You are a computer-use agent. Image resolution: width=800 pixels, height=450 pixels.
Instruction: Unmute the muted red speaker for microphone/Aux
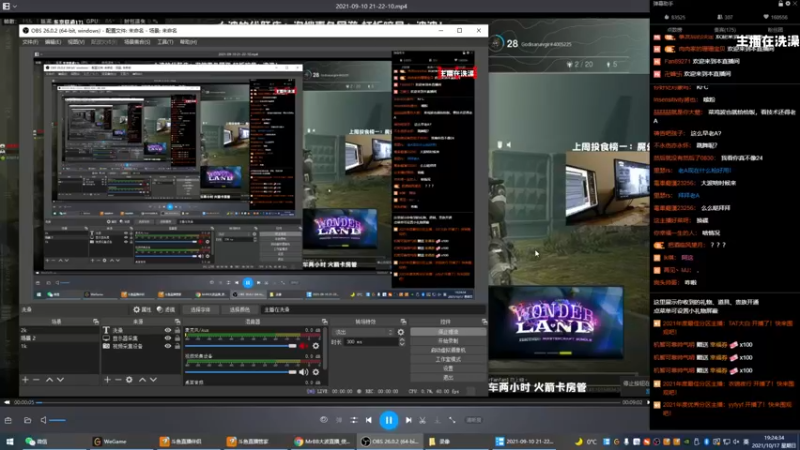[x=304, y=346]
